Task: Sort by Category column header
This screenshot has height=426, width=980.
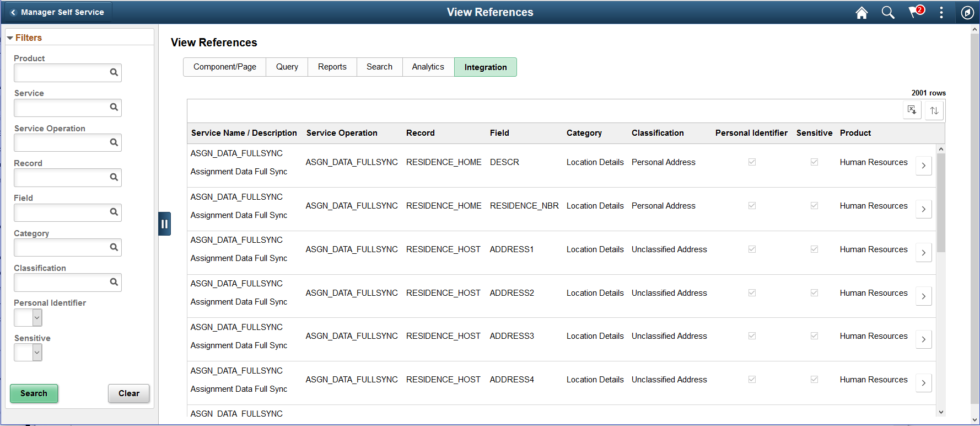Action: click(584, 133)
